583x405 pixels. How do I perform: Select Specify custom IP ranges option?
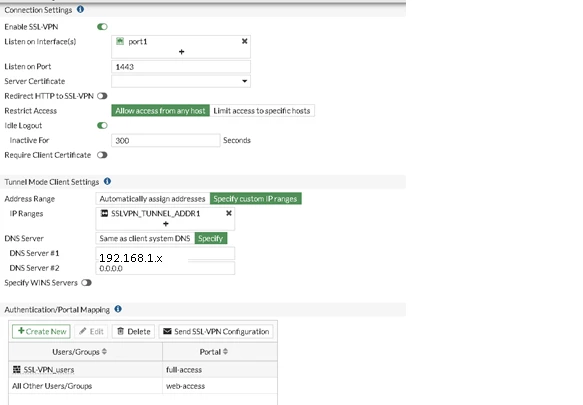click(255, 199)
